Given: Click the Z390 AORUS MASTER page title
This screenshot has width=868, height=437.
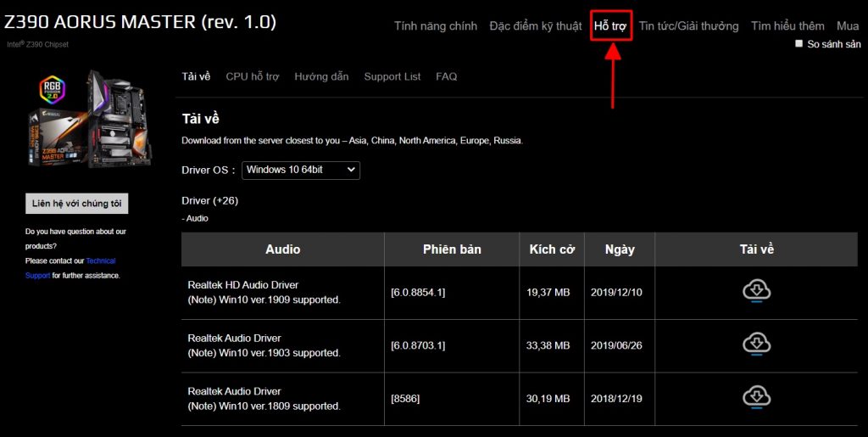Looking at the screenshot, I should coord(140,22).
